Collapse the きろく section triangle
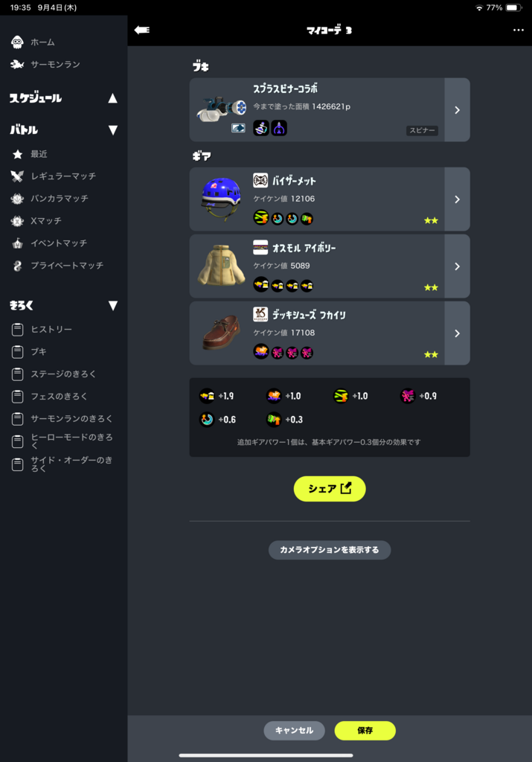 point(112,306)
